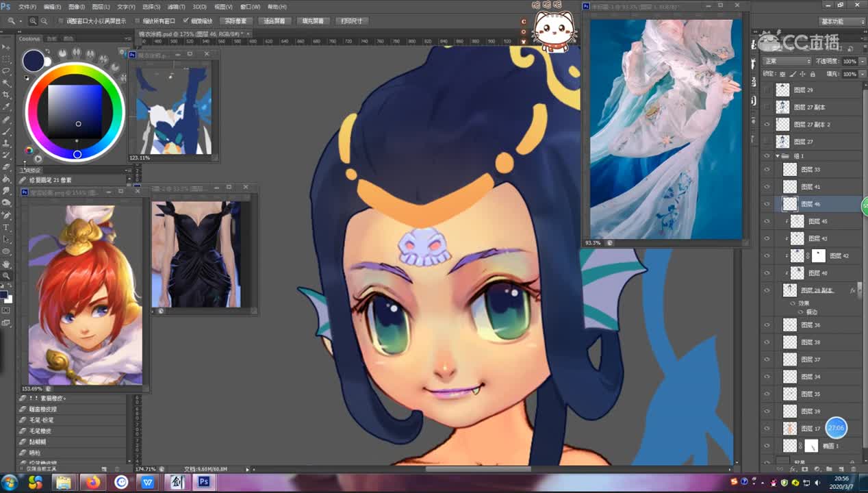
Task: Select the zoom-in magnifier in options bar
Action: [x=34, y=21]
